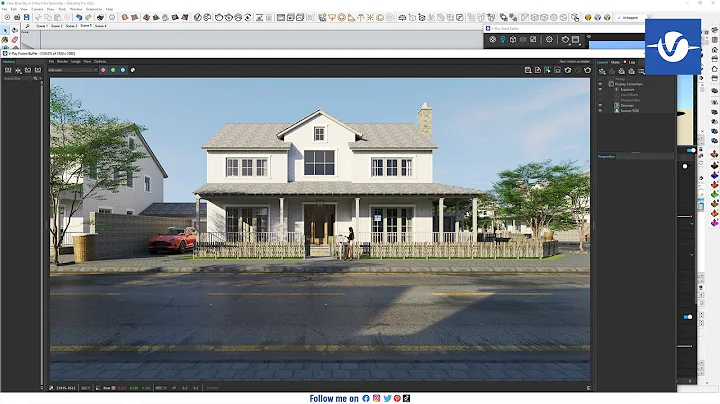Click region render icon in frame buffer
720x404 pixels.
coord(557,70)
